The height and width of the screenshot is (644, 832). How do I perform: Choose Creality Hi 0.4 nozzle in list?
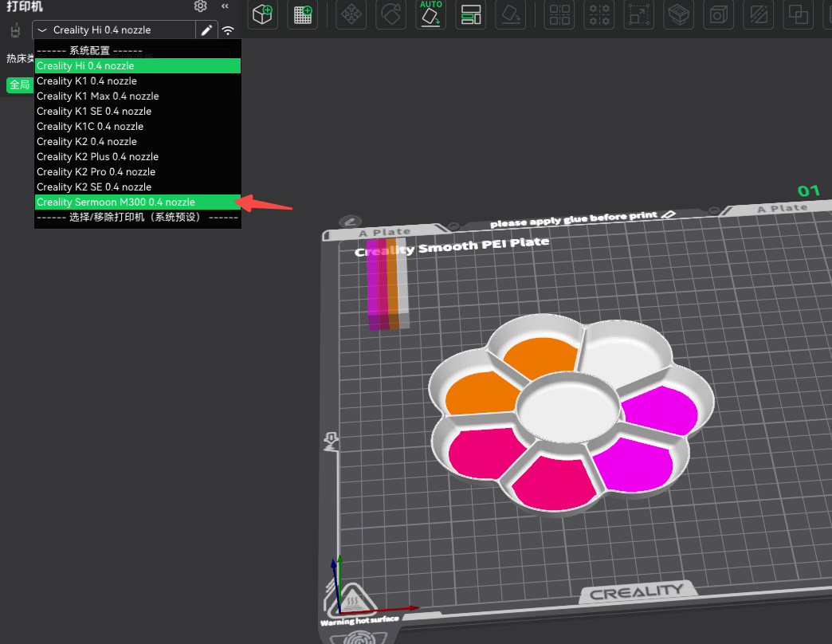click(x=137, y=66)
